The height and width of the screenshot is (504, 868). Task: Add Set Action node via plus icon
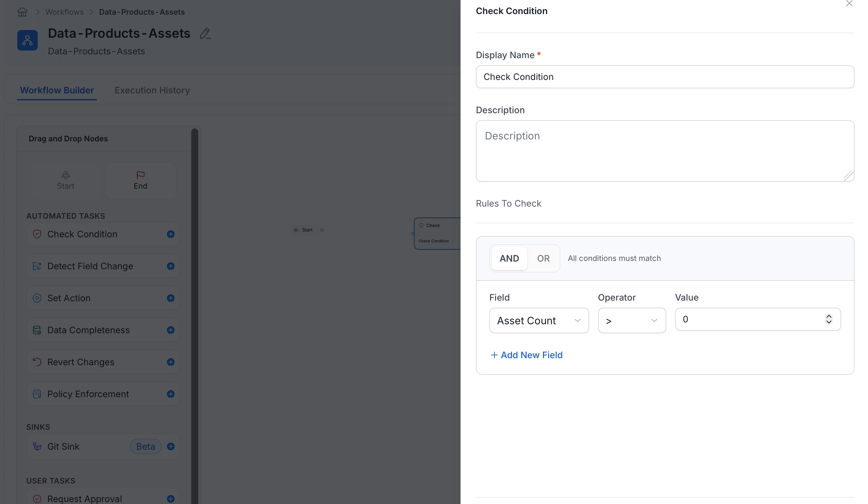(170, 298)
